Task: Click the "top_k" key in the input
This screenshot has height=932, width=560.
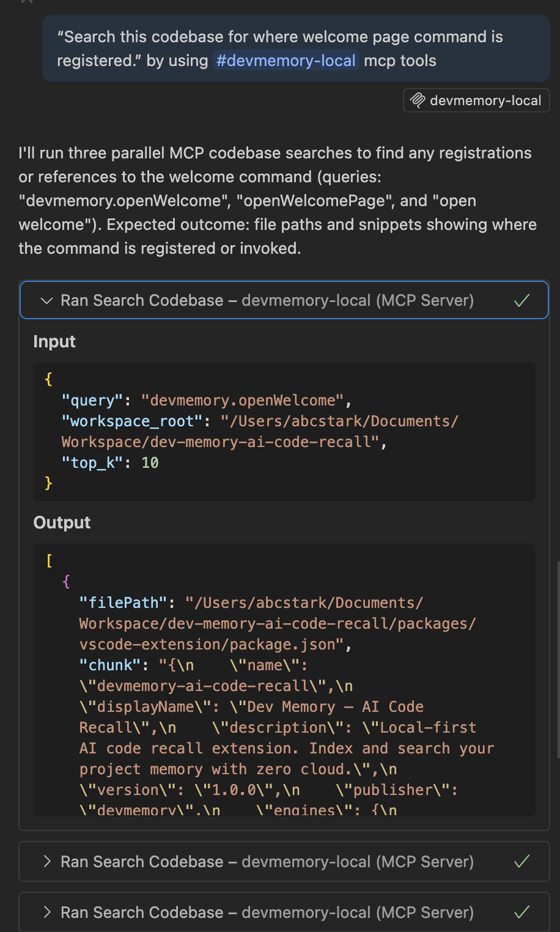Action: coord(93,463)
